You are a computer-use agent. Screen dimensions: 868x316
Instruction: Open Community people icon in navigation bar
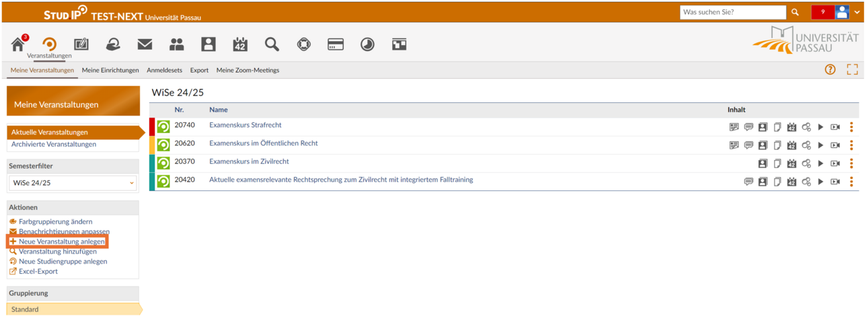[176, 44]
